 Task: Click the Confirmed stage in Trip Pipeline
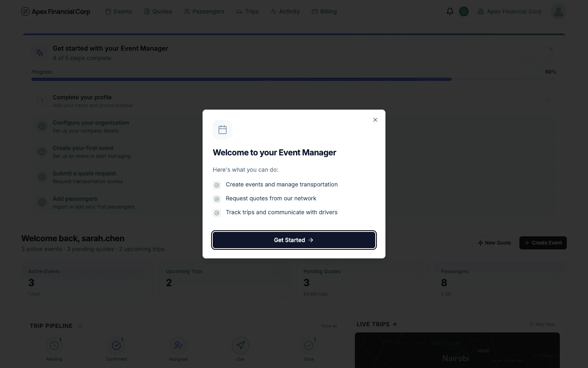pos(116,346)
